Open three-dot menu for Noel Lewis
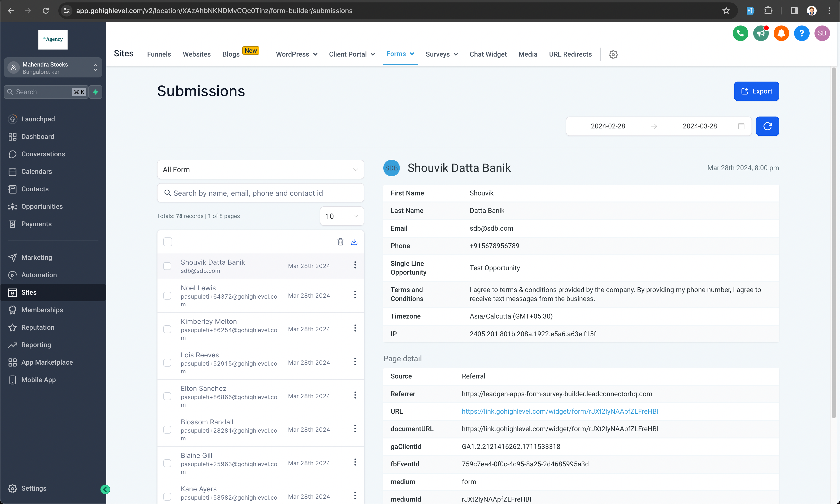 pyautogui.click(x=355, y=295)
